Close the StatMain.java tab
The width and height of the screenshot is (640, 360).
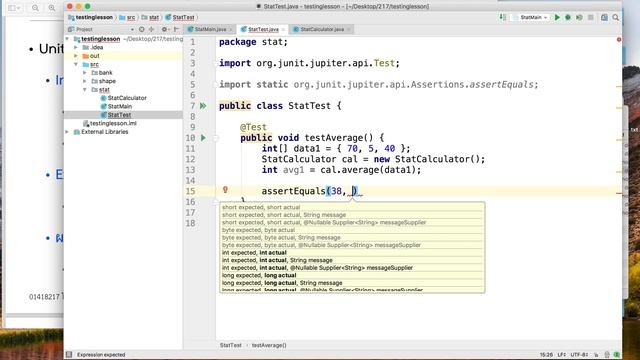click(231, 29)
